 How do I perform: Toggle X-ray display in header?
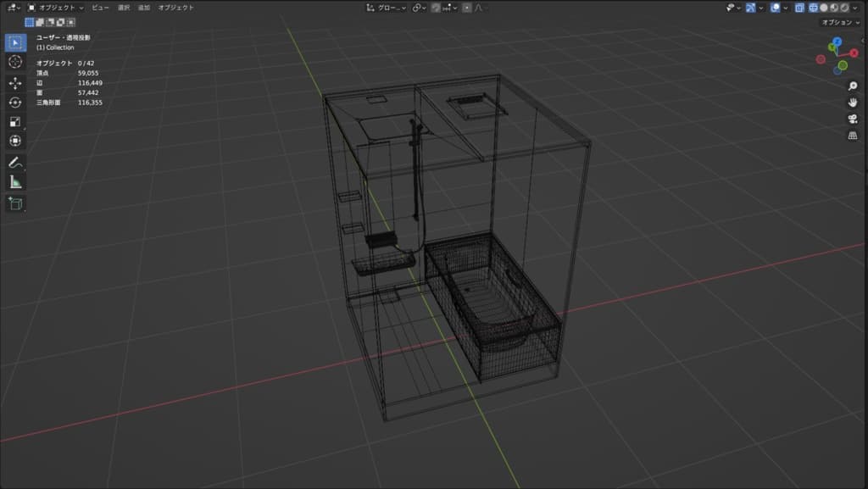(798, 8)
